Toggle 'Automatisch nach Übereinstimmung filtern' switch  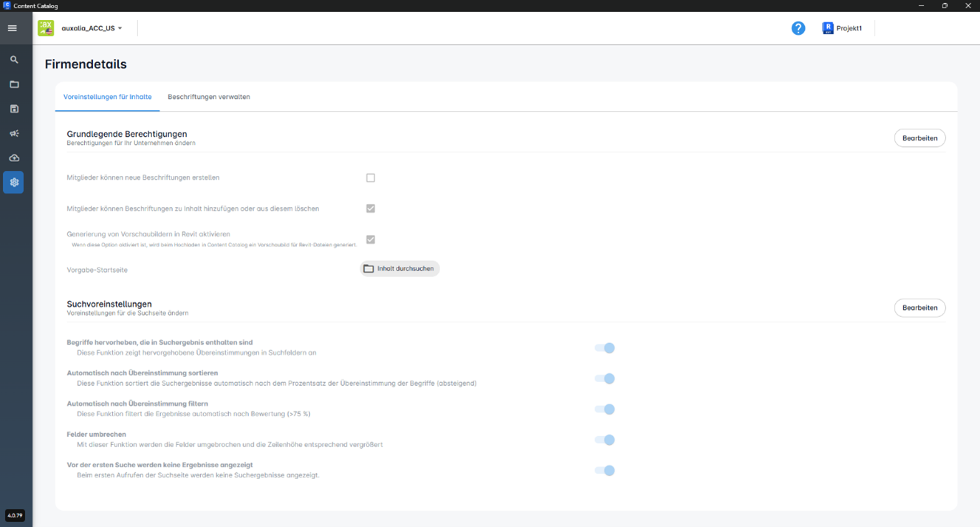click(605, 409)
